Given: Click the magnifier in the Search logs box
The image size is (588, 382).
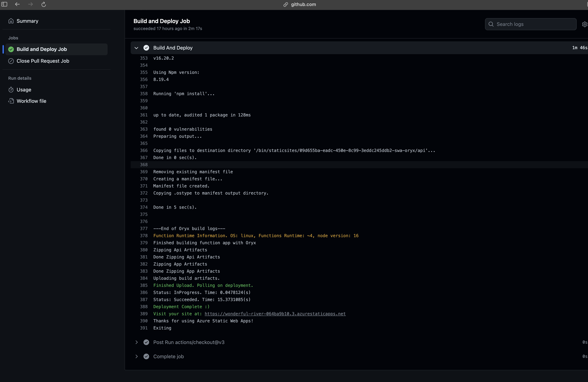Looking at the screenshot, I should pos(491,24).
